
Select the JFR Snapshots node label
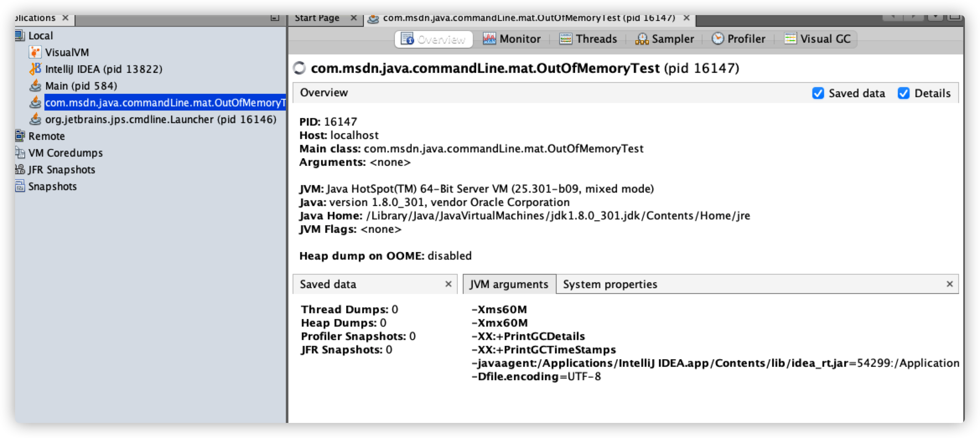[x=62, y=170]
